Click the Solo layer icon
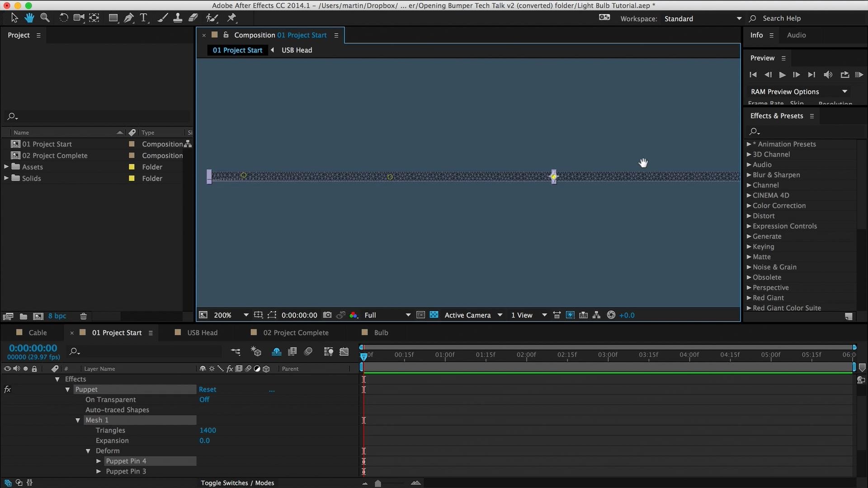Viewport: 868px width, 488px height. (x=25, y=368)
